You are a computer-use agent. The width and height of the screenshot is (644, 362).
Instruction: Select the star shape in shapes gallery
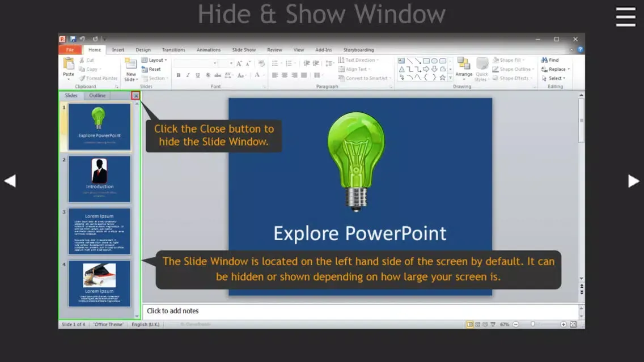click(442, 77)
